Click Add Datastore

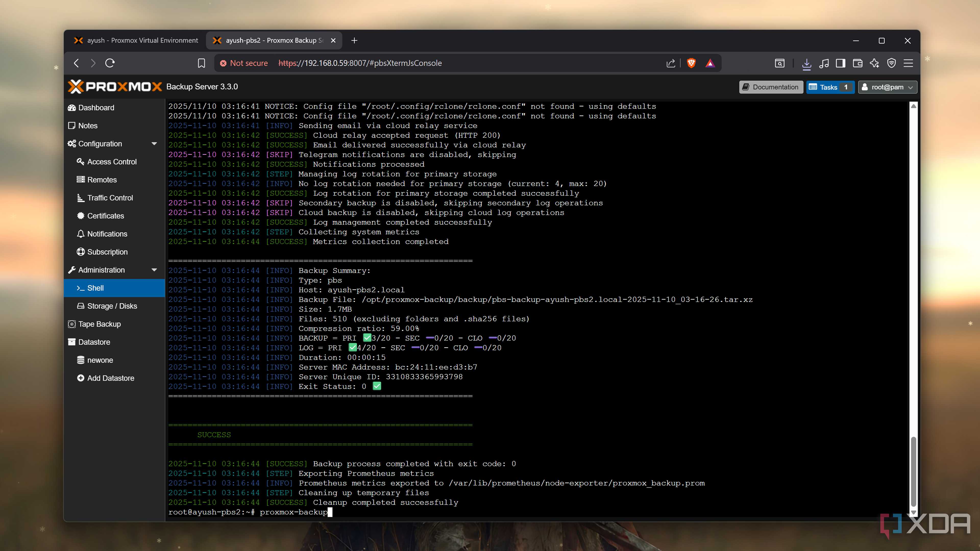point(114,378)
